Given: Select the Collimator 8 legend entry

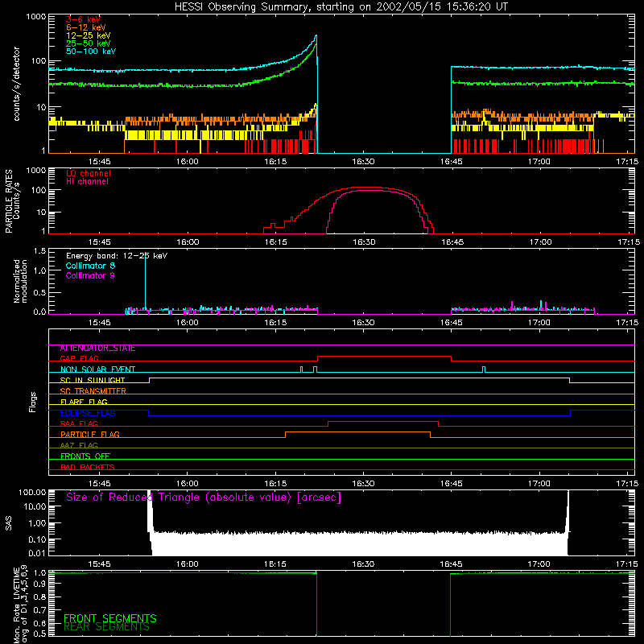Looking at the screenshot, I should [x=90, y=266].
